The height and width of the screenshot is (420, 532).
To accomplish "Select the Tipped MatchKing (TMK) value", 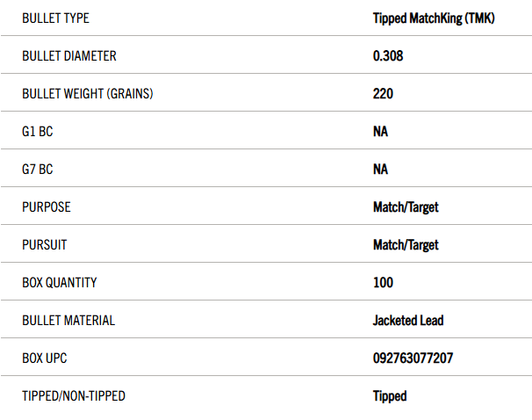I will point(434,18).
